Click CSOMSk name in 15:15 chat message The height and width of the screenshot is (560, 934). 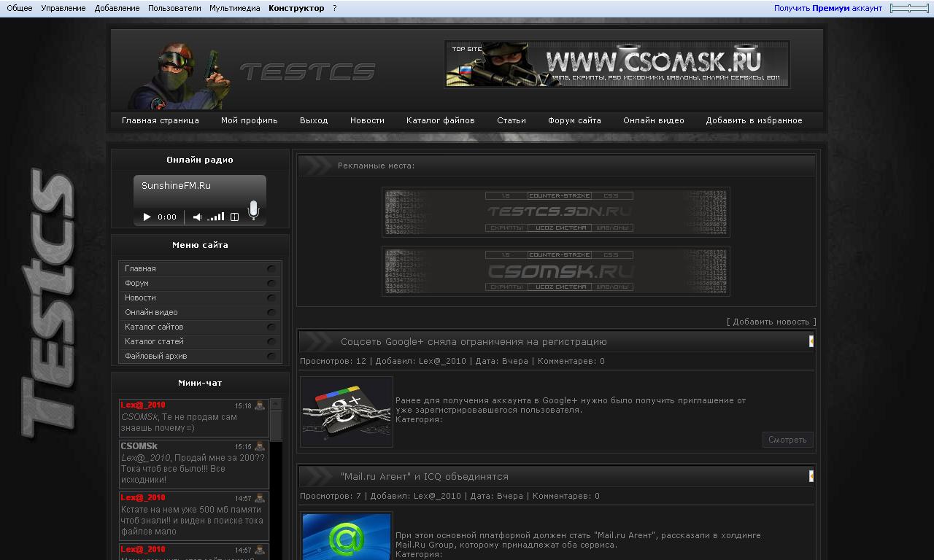click(x=139, y=446)
